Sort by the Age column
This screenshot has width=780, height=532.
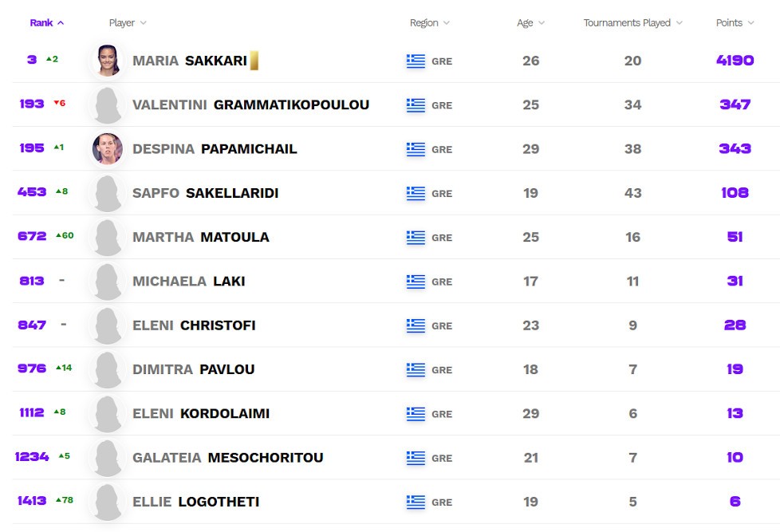click(530, 23)
